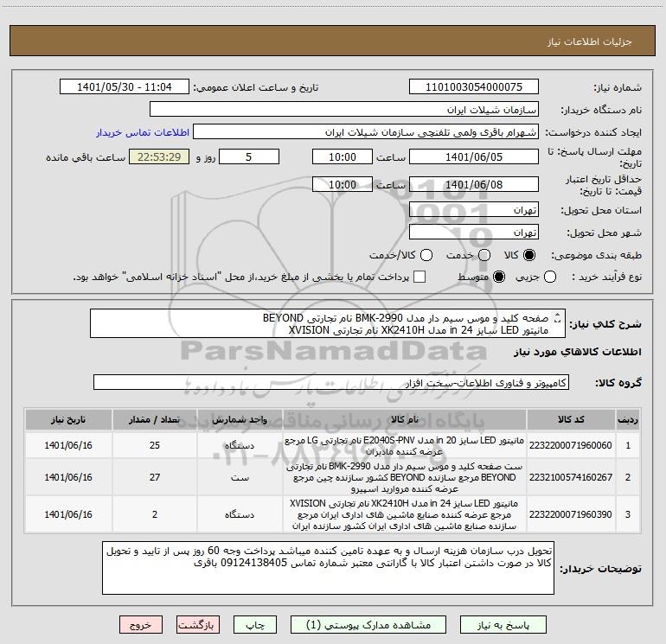Click the buyer notes text area
This screenshot has height=644, width=666.
pyautogui.click(x=328, y=568)
